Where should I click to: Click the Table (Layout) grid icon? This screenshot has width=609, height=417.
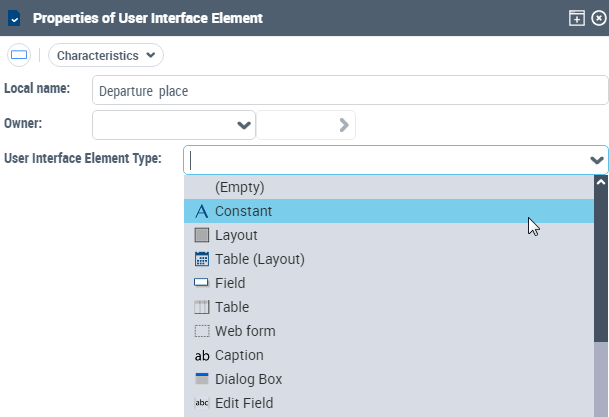coord(201,259)
